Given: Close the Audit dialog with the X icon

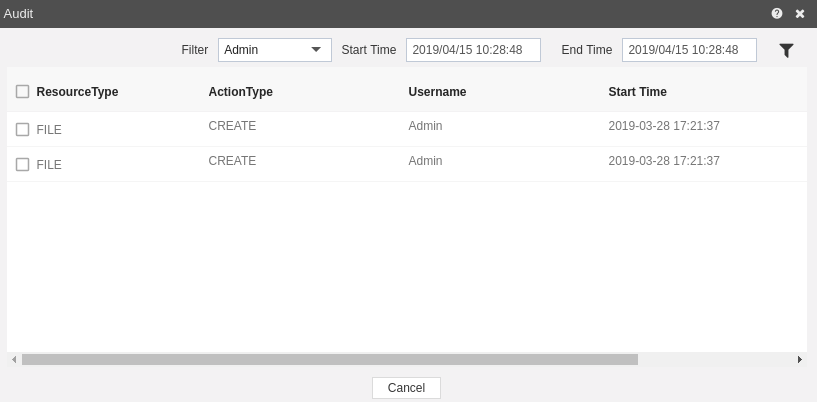Looking at the screenshot, I should pos(800,14).
